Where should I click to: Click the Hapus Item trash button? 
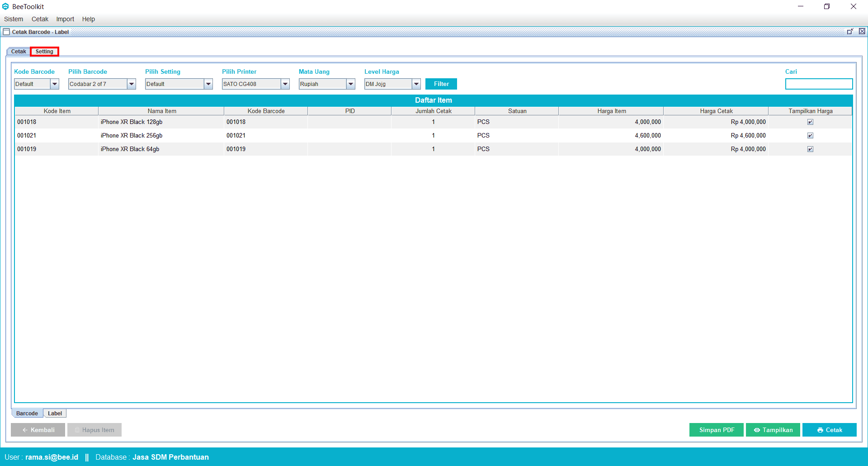[94, 430]
